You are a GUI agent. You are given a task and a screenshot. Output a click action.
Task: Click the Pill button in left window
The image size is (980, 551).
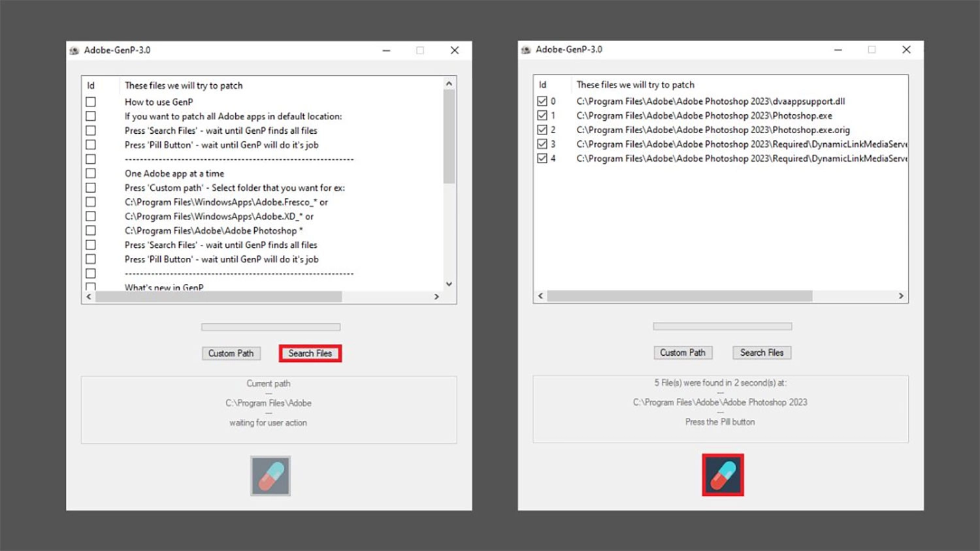click(270, 476)
